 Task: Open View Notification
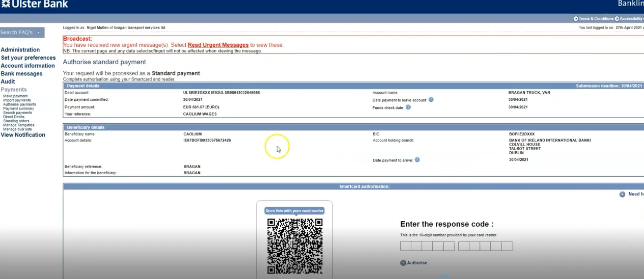pos(23,135)
